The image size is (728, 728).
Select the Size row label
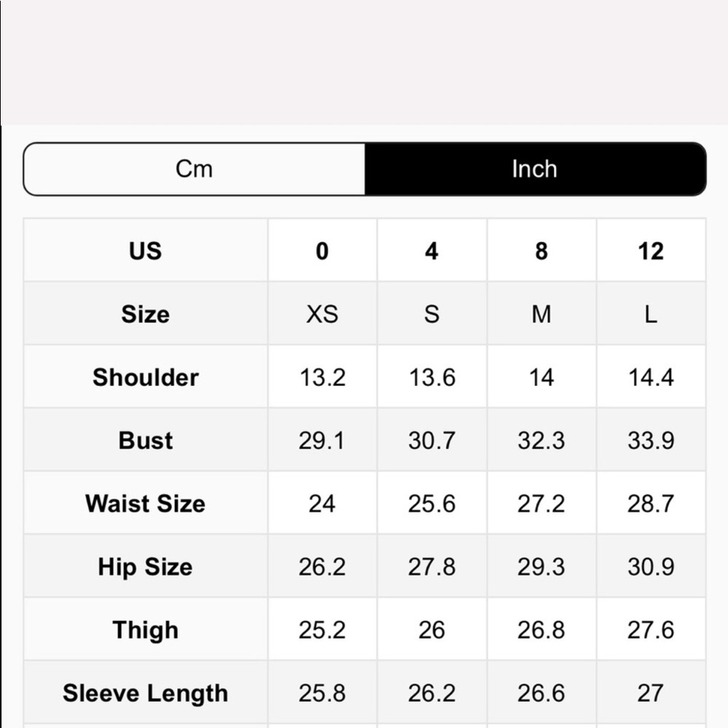(x=146, y=314)
